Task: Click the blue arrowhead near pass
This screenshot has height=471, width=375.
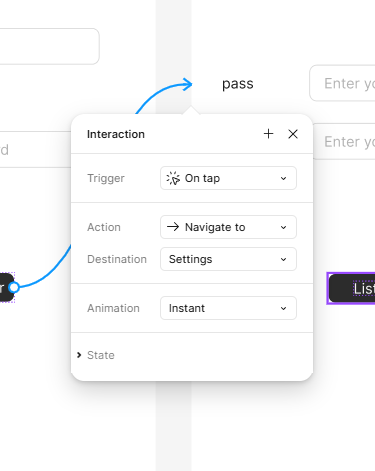Action: click(188, 84)
